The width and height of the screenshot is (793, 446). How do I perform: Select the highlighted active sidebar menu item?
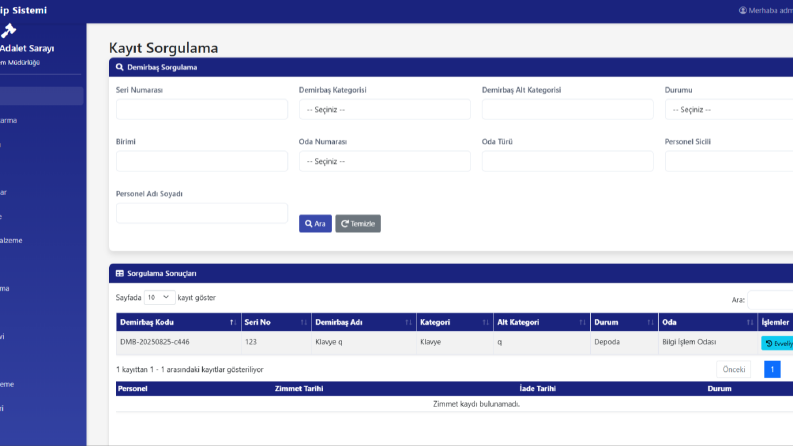point(41,96)
